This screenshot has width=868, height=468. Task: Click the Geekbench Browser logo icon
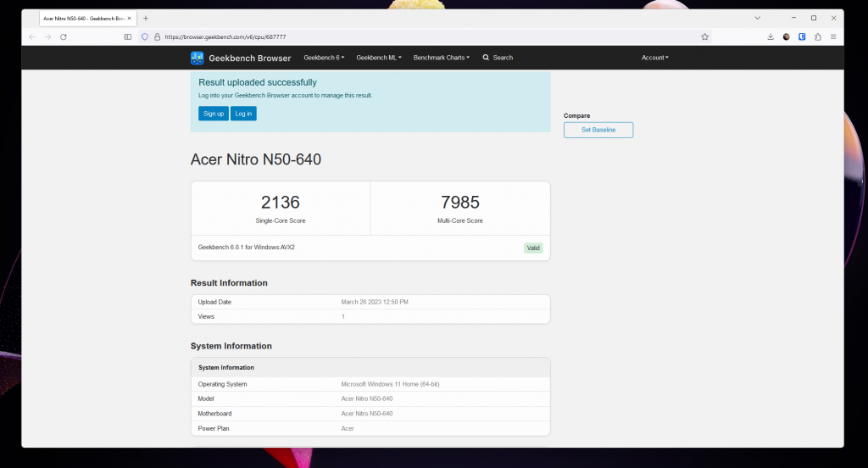pos(197,58)
